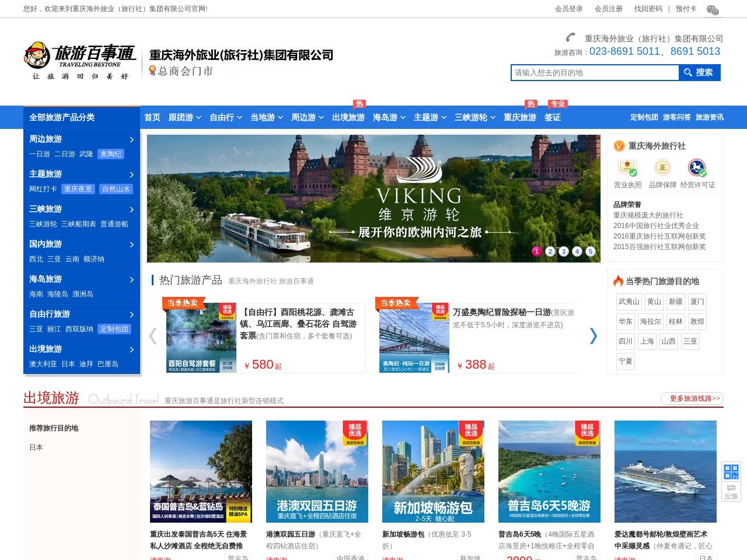Switch banner to slide 2
This screenshot has height=560, width=747.
[550, 251]
